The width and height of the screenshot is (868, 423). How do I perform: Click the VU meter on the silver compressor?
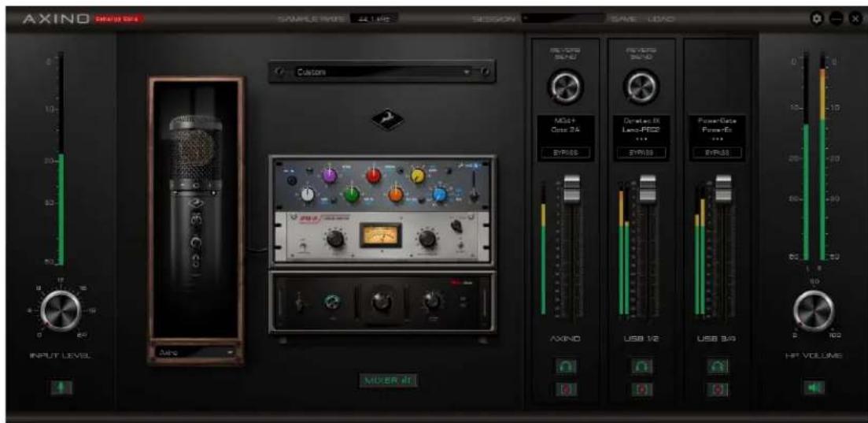pos(380,235)
